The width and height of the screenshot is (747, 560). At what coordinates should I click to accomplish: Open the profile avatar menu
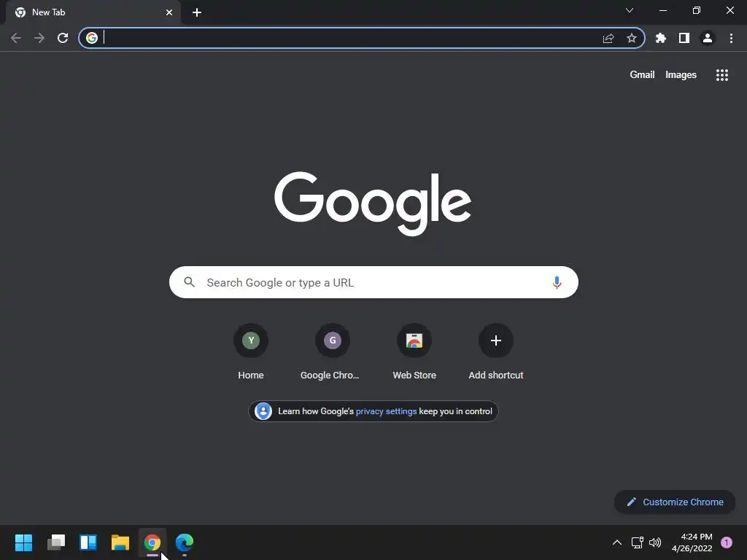coord(708,38)
